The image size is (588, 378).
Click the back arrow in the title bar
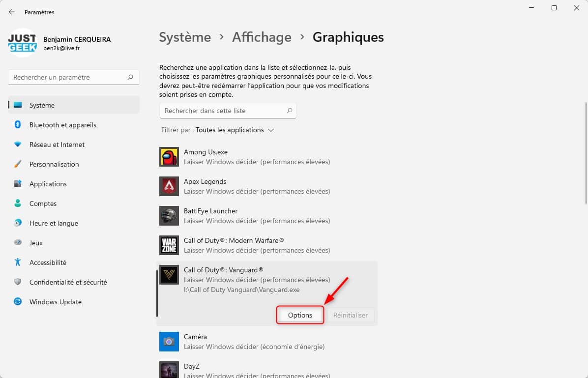pos(12,12)
